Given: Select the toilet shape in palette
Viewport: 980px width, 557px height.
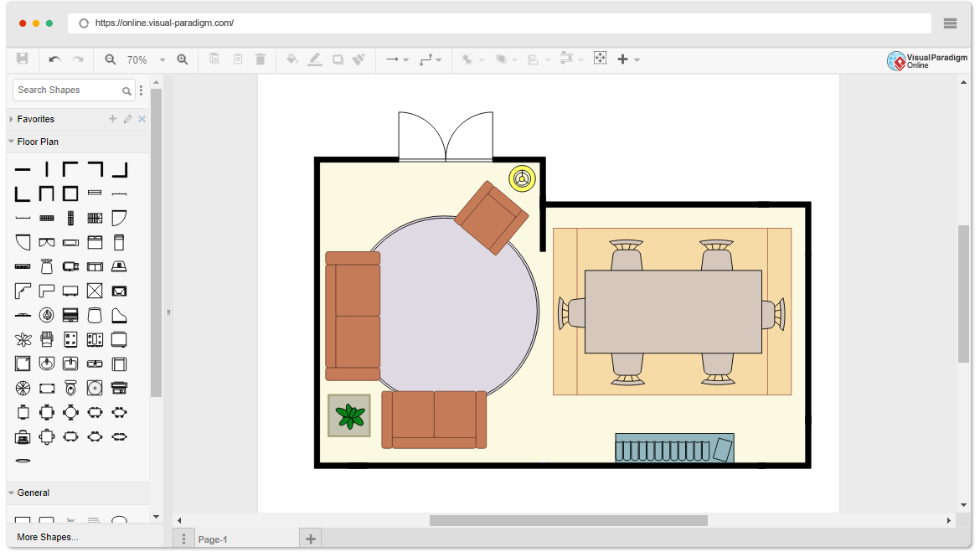Looking at the screenshot, I should (70, 388).
